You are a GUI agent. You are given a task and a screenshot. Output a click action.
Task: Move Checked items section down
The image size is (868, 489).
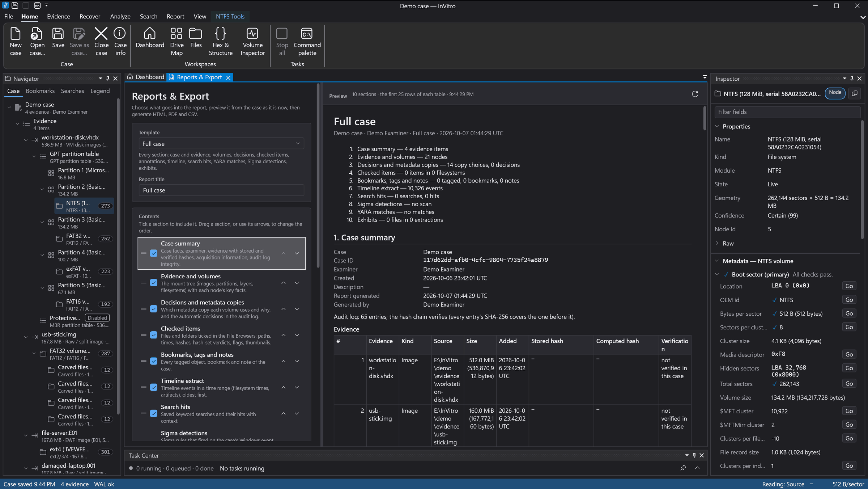(297, 335)
